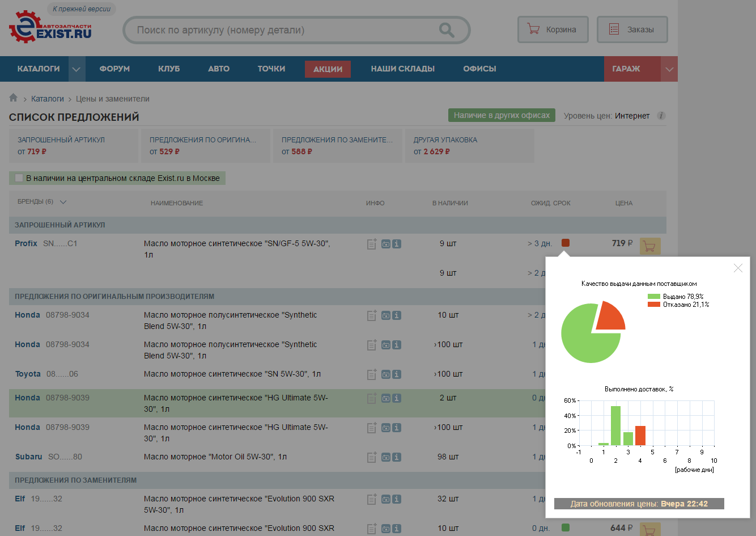The image size is (756, 536).
Task: Add Profix 719 ₽ offer to cart
Action: 650,246
